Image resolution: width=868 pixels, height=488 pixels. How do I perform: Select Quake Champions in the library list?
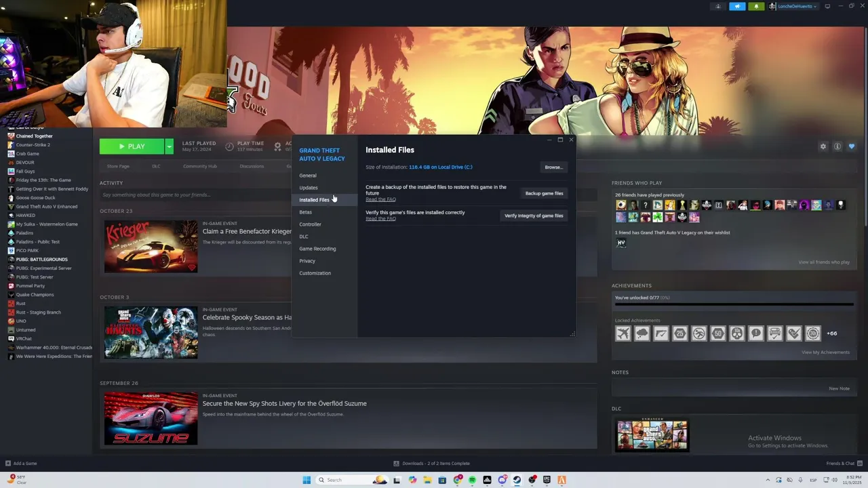(x=35, y=295)
